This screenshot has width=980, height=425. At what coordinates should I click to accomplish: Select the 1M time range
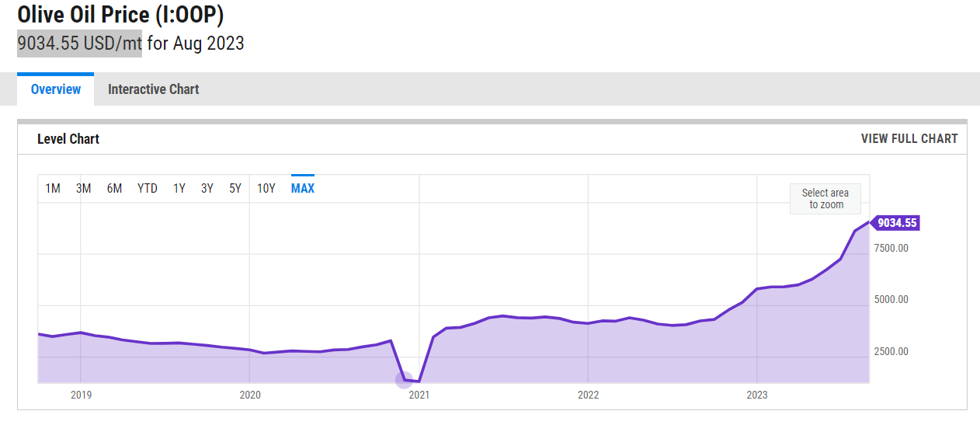tap(53, 188)
